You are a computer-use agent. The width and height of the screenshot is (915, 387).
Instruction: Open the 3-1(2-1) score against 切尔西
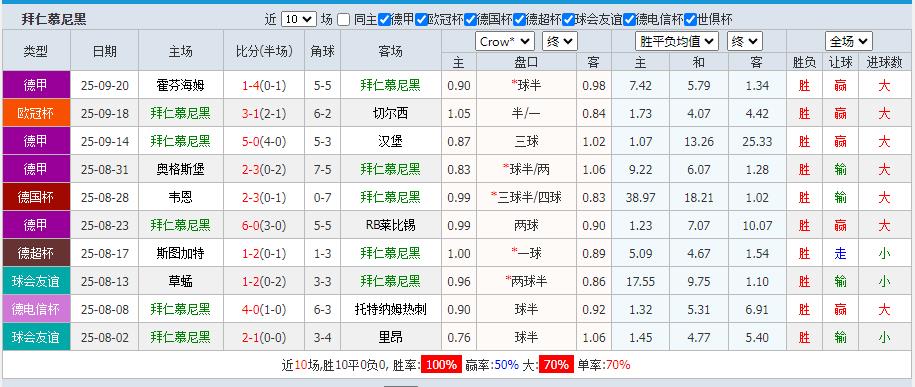click(x=264, y=114)
